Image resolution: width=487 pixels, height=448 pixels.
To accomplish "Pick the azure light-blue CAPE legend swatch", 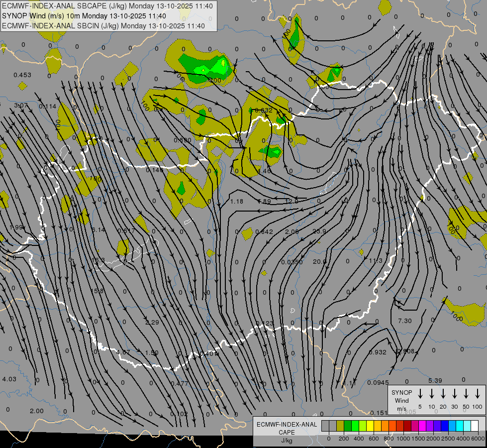I will (452, 426).
